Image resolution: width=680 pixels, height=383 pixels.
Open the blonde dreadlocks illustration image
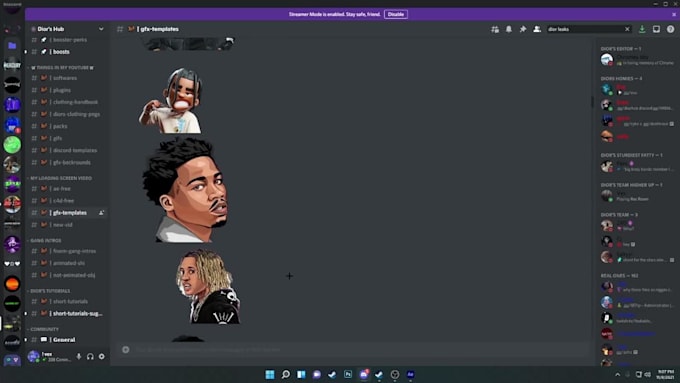pos(208,286)
